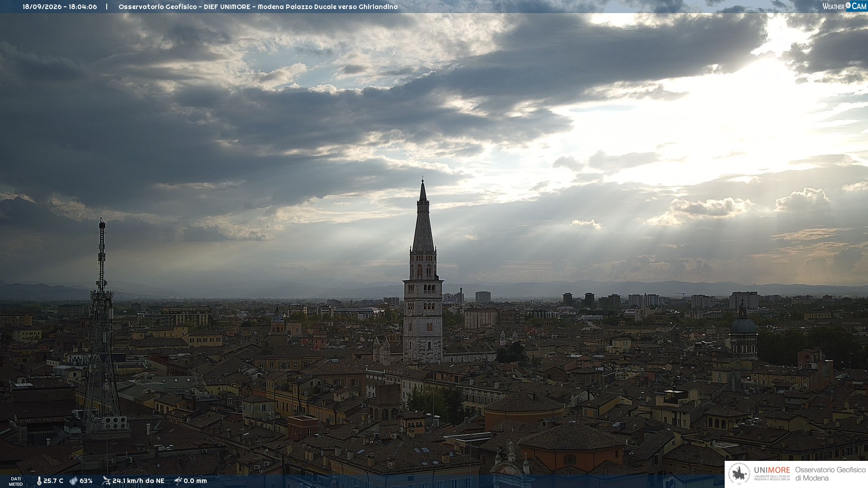Viewport: 868px width, 488px height.
Task: Click the 63% humidity value
Action: pyautogui.click(x=86, y=481)
